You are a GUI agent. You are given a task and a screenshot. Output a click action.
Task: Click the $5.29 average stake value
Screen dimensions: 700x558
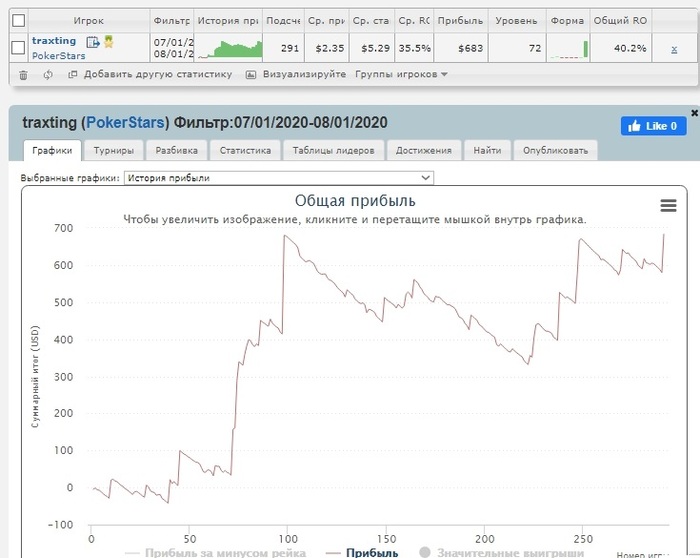[x=375, y=48]
